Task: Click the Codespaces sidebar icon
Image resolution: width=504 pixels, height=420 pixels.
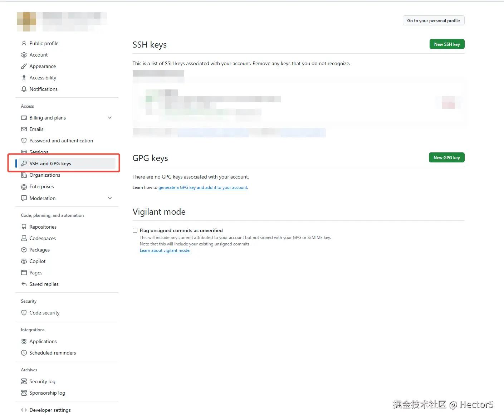Action: point(24,238)
